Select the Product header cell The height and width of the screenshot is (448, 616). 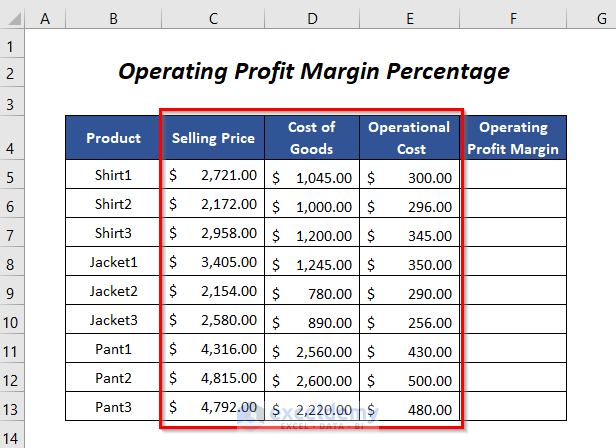coord(113,138)
